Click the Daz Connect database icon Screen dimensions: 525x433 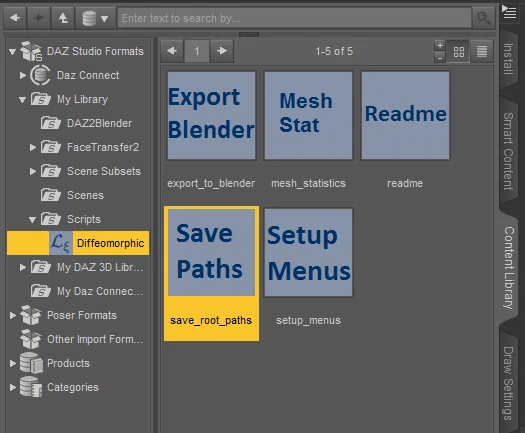pos(40,75)
